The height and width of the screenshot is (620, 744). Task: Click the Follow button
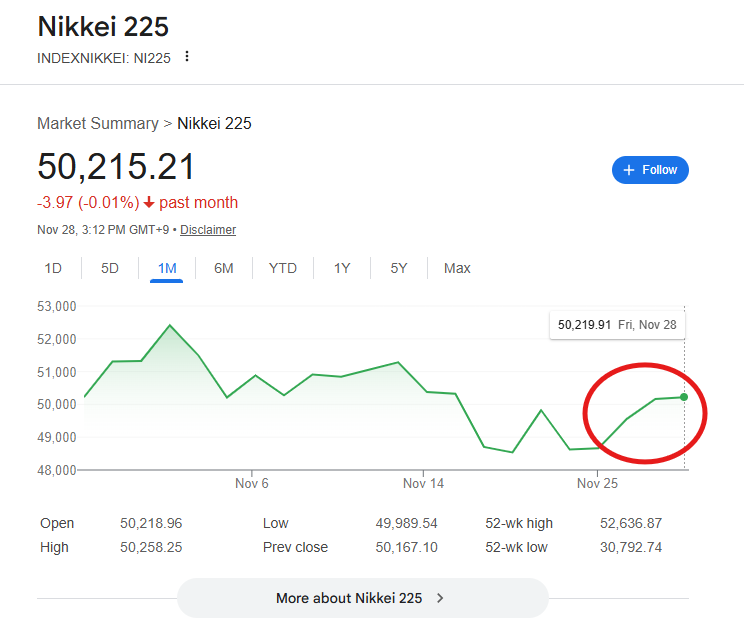click(x=650, y=170)
